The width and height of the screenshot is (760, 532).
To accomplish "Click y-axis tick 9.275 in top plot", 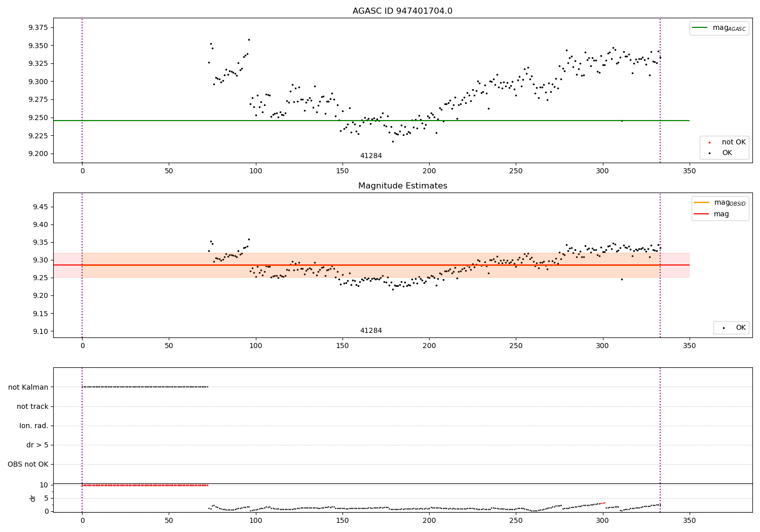I will tap(39, 99).
